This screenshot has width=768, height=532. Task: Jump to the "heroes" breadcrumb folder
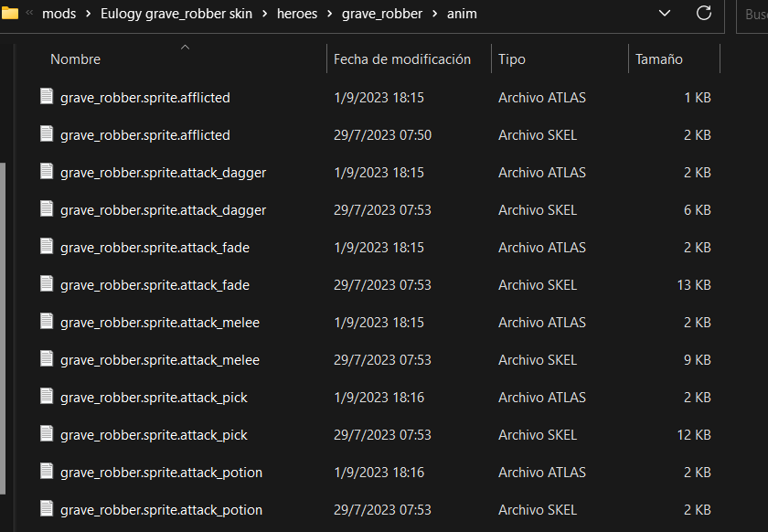(297, 14)
